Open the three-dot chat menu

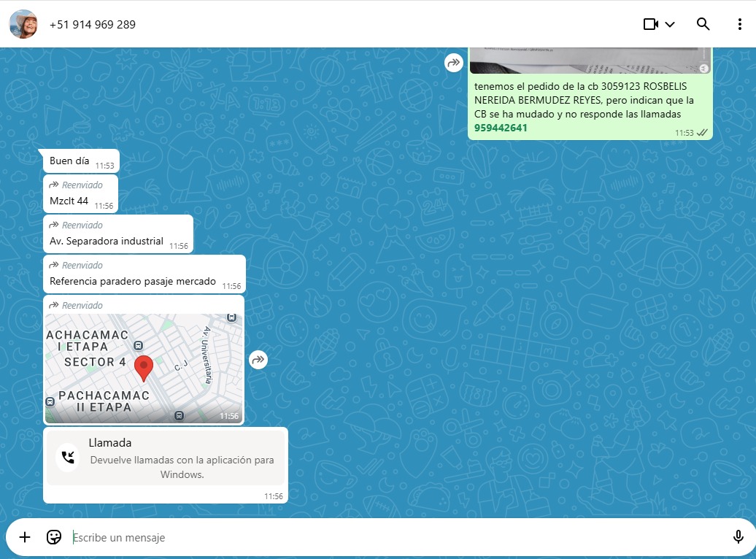tap(739, 24)
